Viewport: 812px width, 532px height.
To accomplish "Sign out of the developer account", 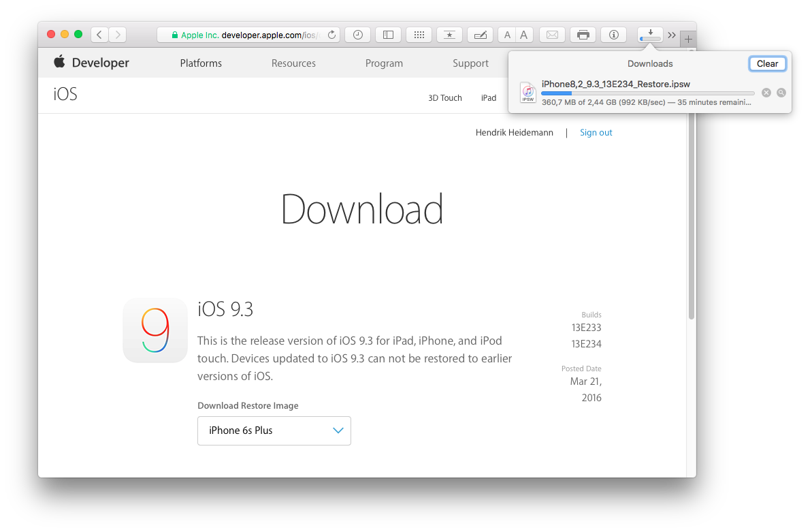I will tap(596, 133).
